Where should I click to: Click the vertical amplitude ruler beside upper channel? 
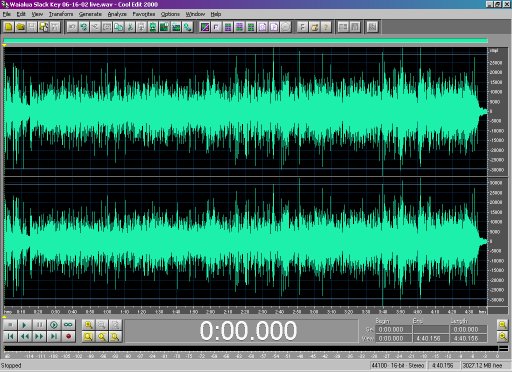tap(497, 112)
